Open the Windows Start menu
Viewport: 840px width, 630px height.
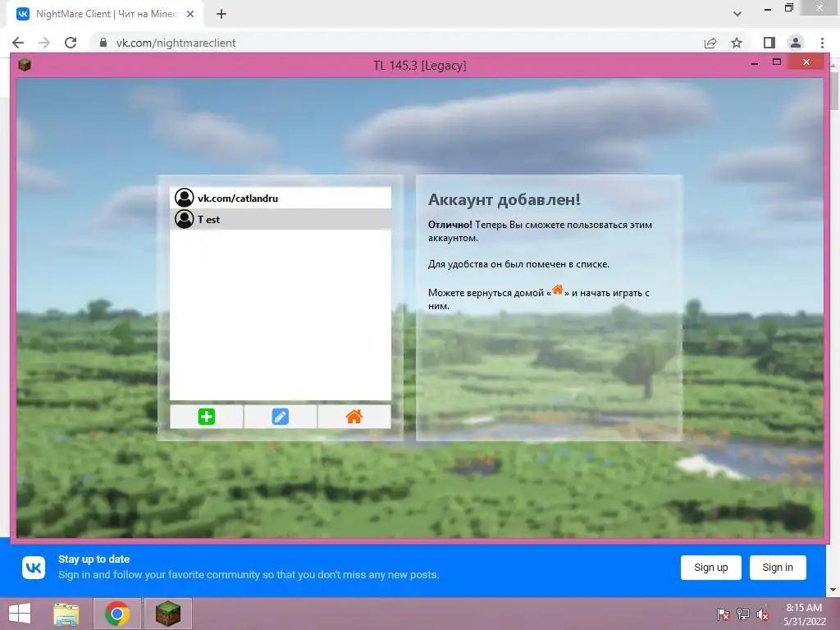click(x=20, y=614)
